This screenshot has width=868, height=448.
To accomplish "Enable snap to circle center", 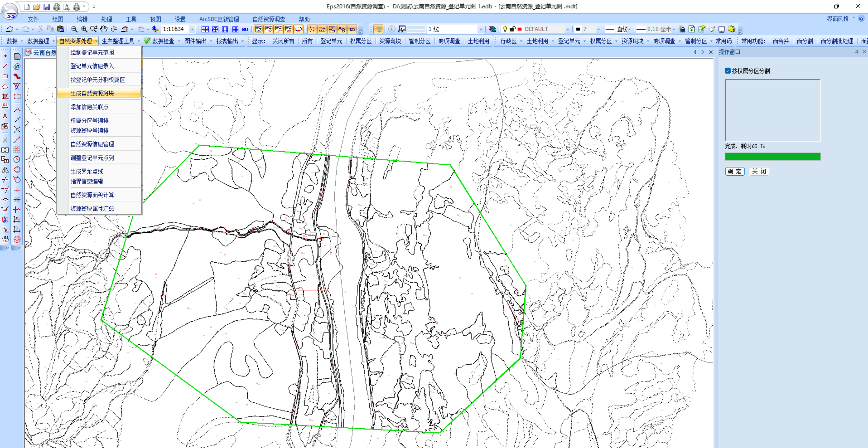I will (x=17, y=159).
